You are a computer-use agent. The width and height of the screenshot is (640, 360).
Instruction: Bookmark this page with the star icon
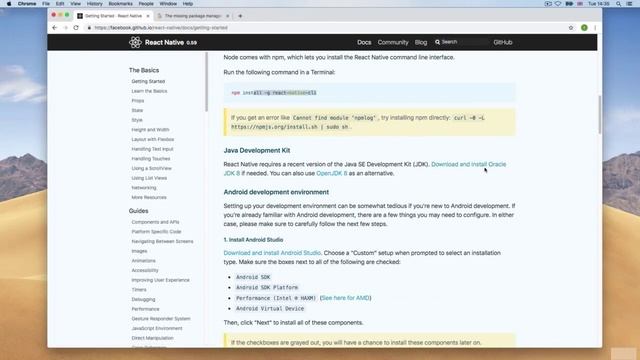click(x=571, y=28)
